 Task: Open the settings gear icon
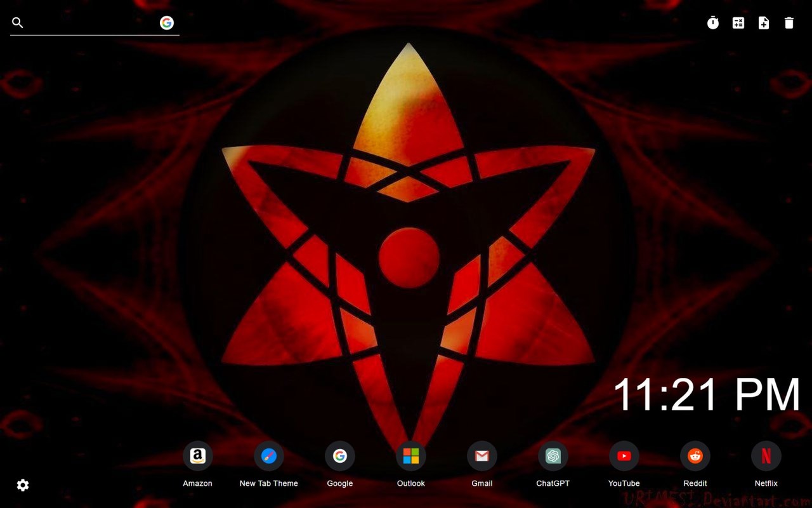[23, 485]
